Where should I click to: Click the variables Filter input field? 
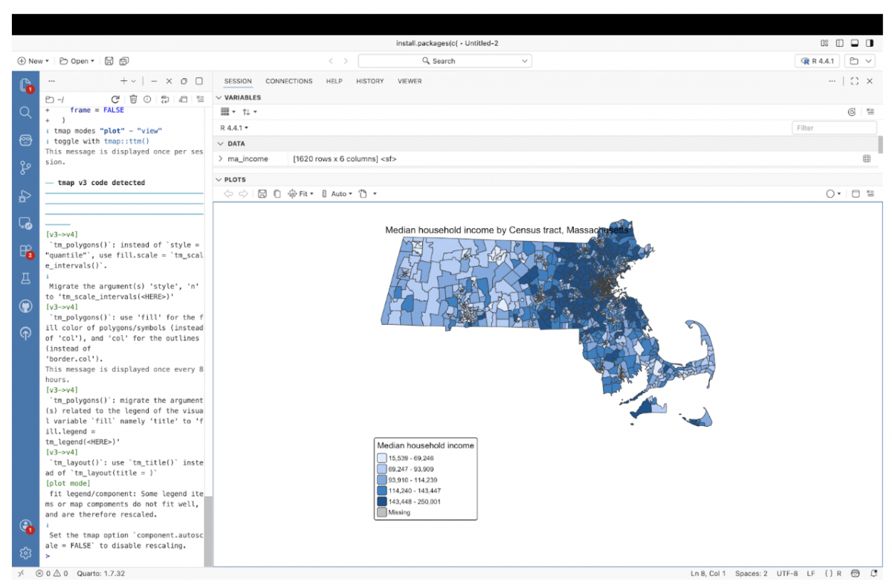833,128
